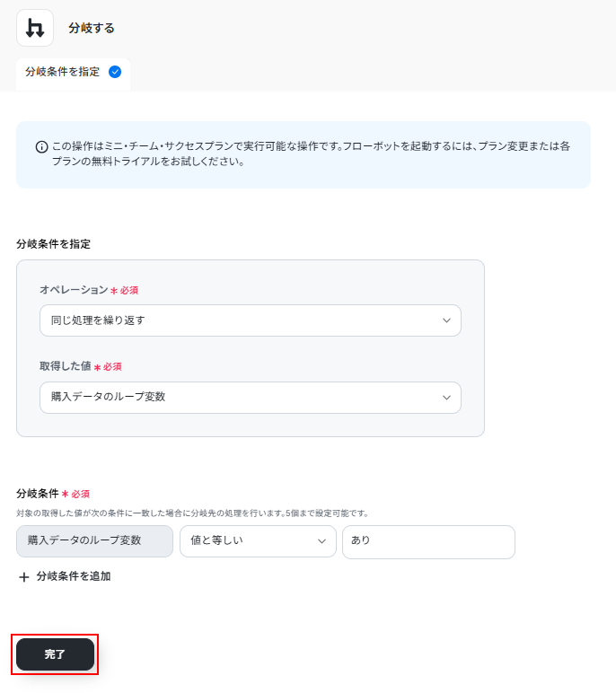Click the あり value input field
The height and width of the screenshot is (693, 616).
[x=428, y=541]
